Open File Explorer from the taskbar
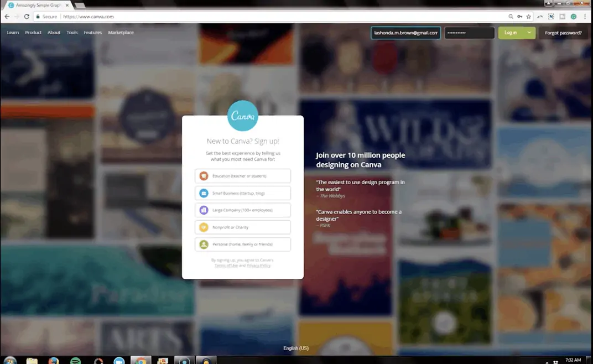This screenshot has height=364, width=593. tap(32, 361)
